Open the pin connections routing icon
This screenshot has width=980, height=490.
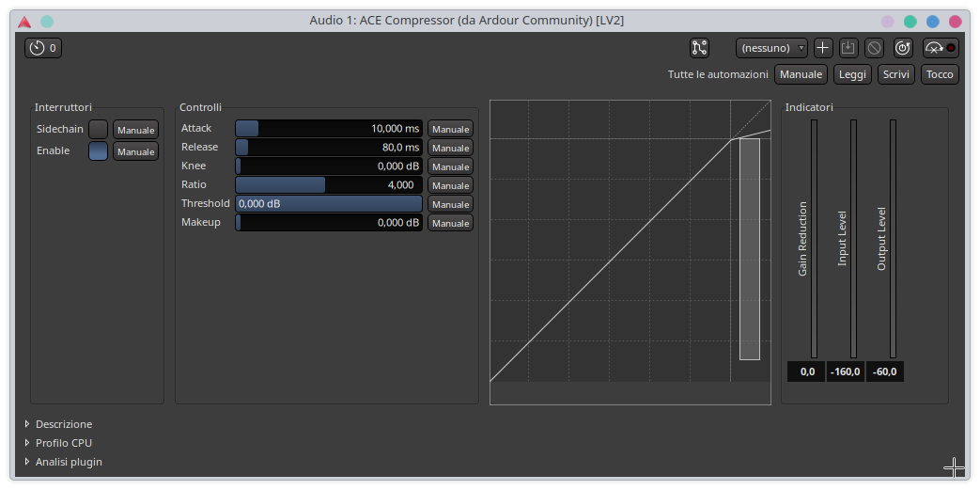pyautogui.click(x=699, y=48)
